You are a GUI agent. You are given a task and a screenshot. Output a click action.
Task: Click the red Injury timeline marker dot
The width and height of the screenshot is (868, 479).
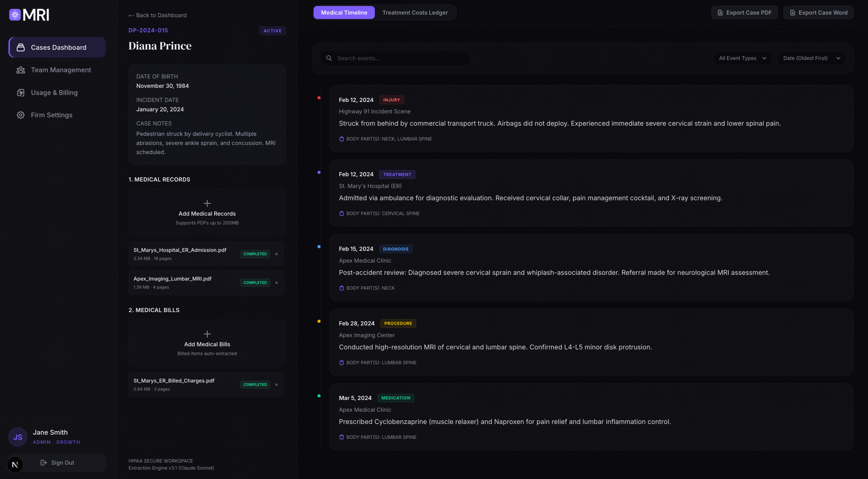pyautogui.click(x=319, y=98)
